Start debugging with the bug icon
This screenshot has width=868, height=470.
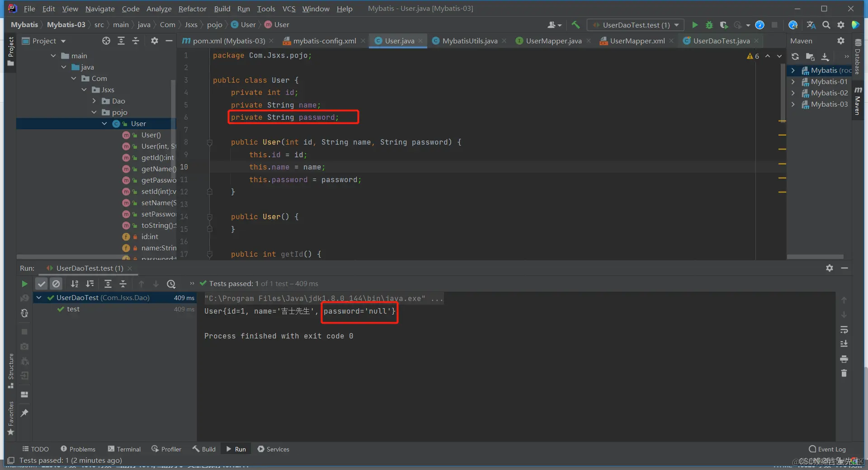709,25
